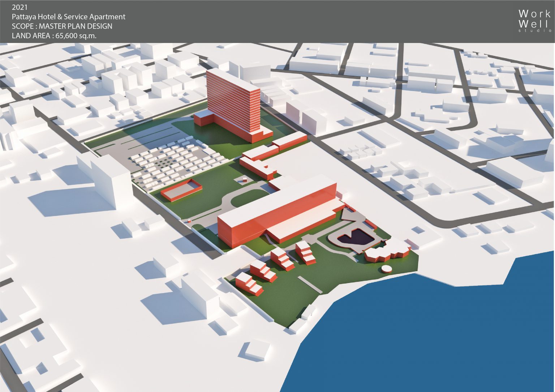
Task: Click "Pattaya Hotel & Service Apartment" title
Action: click(69, 17)
